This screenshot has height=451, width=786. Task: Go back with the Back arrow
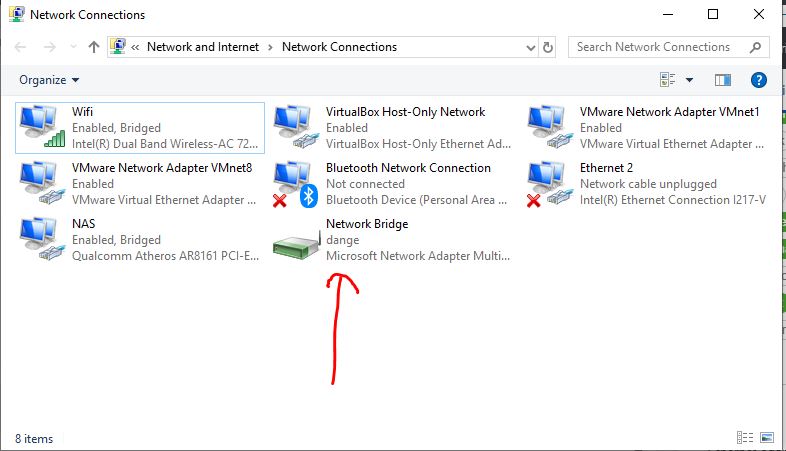click(x=20, y=47)
